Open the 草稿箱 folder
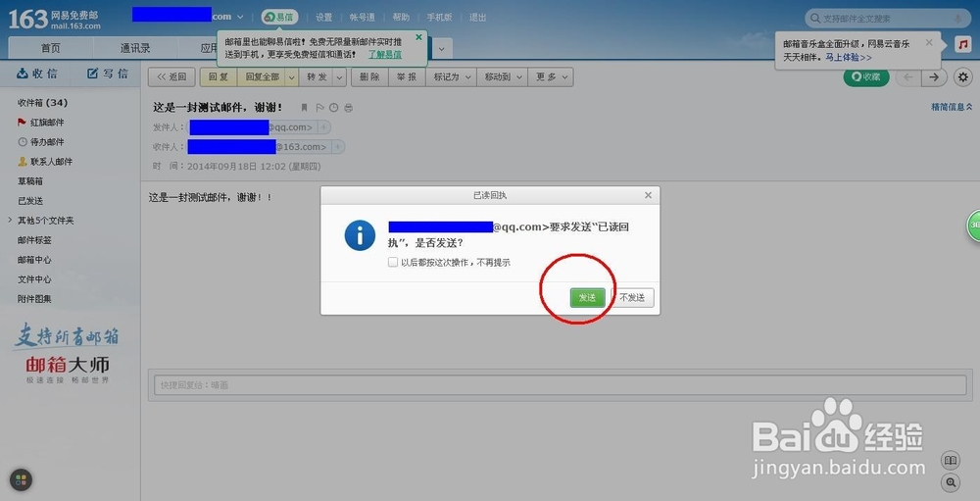 30,181
